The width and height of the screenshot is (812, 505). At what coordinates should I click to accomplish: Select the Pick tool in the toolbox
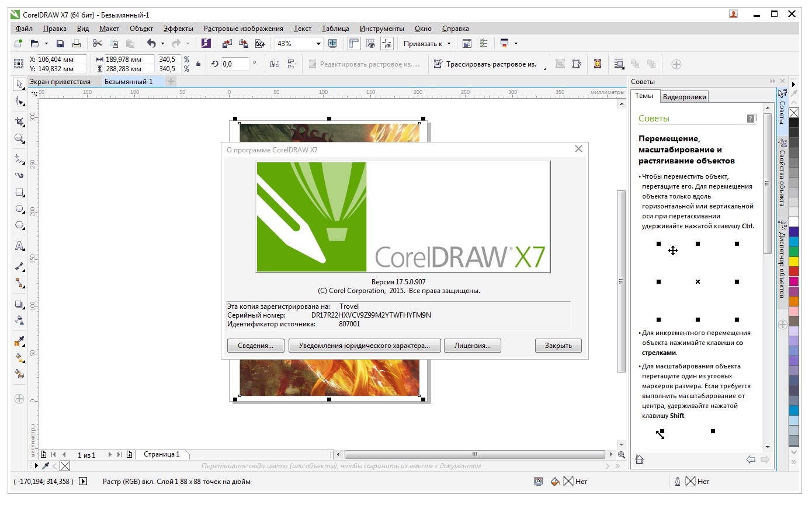tap(19, 84)
